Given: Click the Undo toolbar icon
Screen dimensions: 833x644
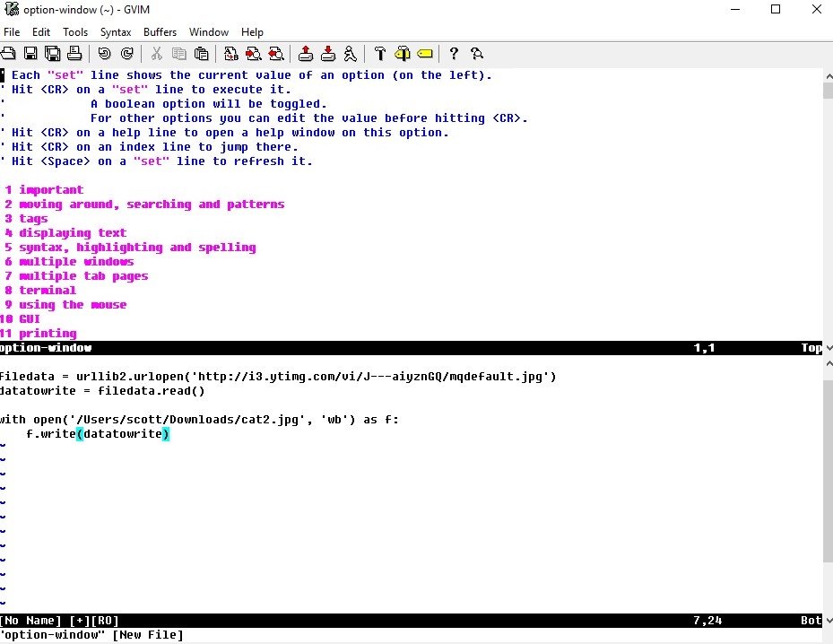Looking at the screenshot, I should pos(104,53).
